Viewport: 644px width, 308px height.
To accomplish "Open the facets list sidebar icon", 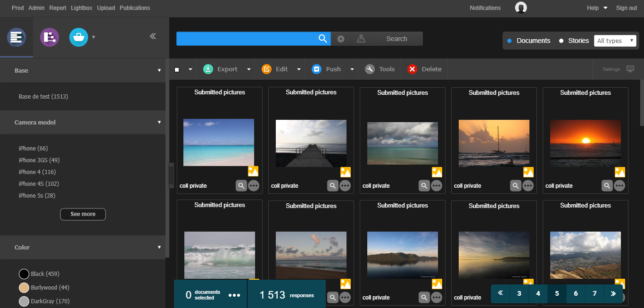I will coord(17,37).
